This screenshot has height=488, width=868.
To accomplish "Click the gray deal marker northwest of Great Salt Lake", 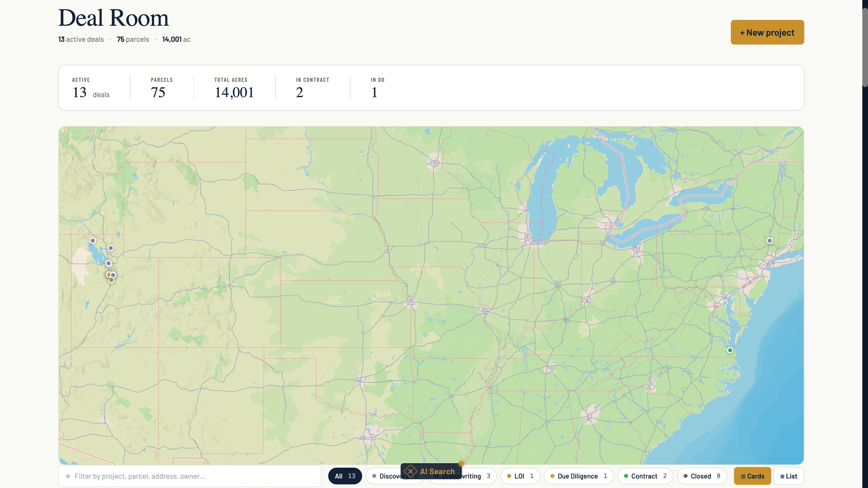I will (x=93, y=240).
